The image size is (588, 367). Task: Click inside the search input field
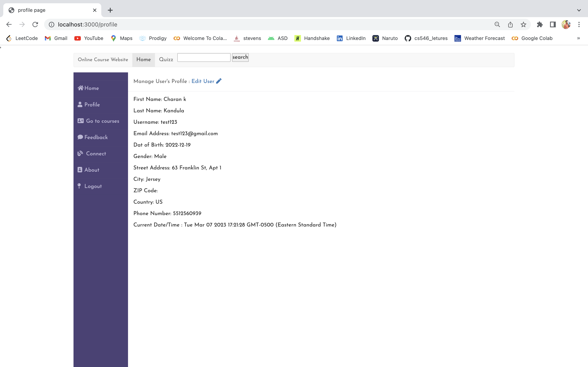204,57
